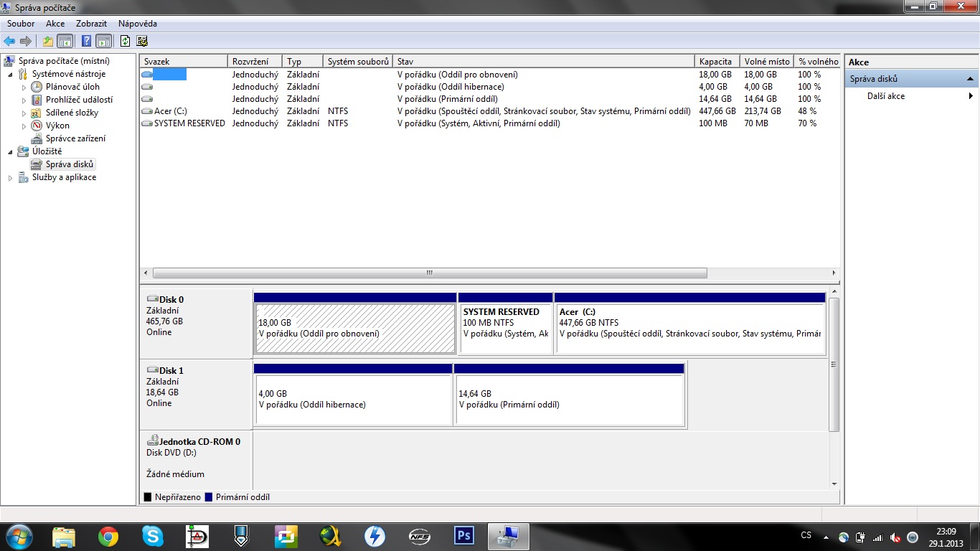Select Výkon in the console tree

(57, 126)
